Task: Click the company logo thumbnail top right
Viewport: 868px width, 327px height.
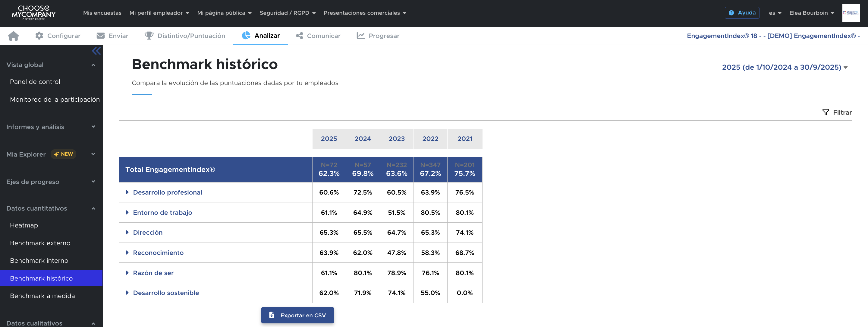Action: 851,13
